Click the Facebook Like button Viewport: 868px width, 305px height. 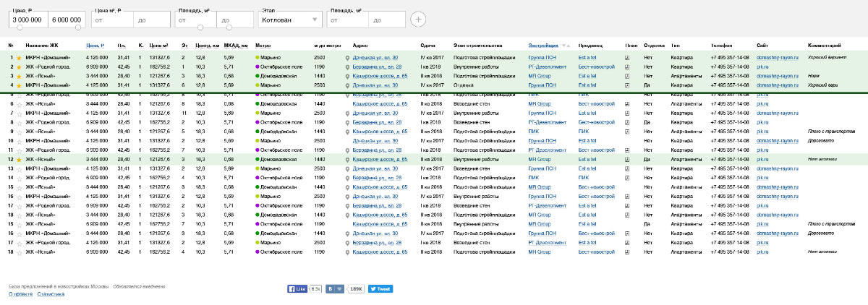298,288
